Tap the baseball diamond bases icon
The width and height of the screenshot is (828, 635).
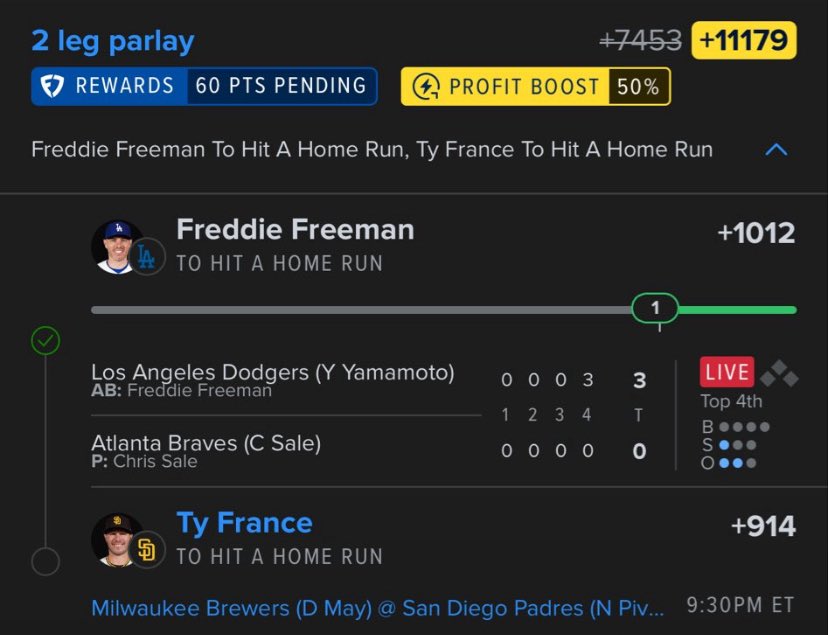(779, 373)
